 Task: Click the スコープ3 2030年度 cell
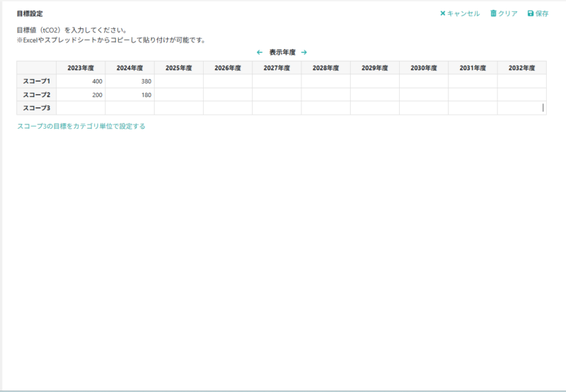coord(424,108)
